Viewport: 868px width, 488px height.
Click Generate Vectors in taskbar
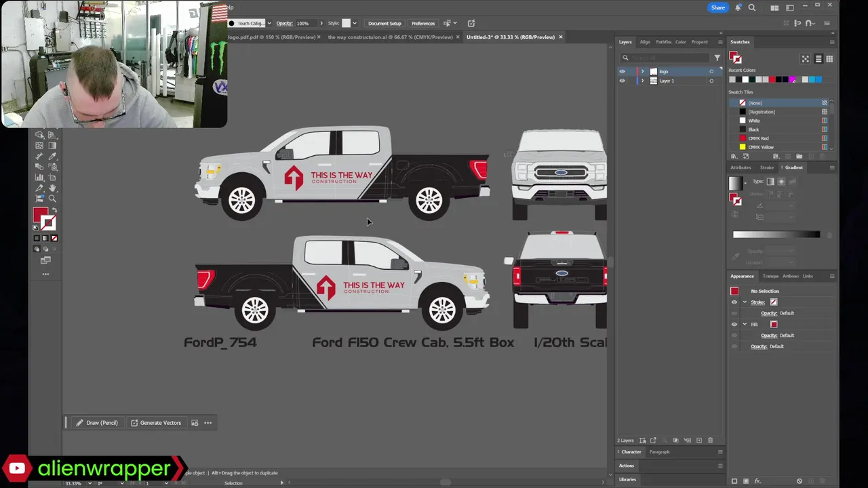coord(156,423)
